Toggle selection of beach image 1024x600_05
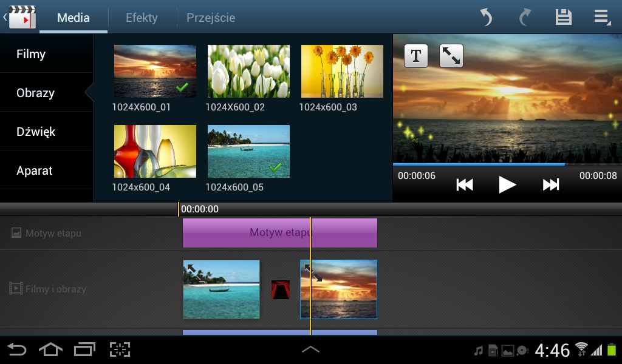Screen dimensions: 622x364 248,151
